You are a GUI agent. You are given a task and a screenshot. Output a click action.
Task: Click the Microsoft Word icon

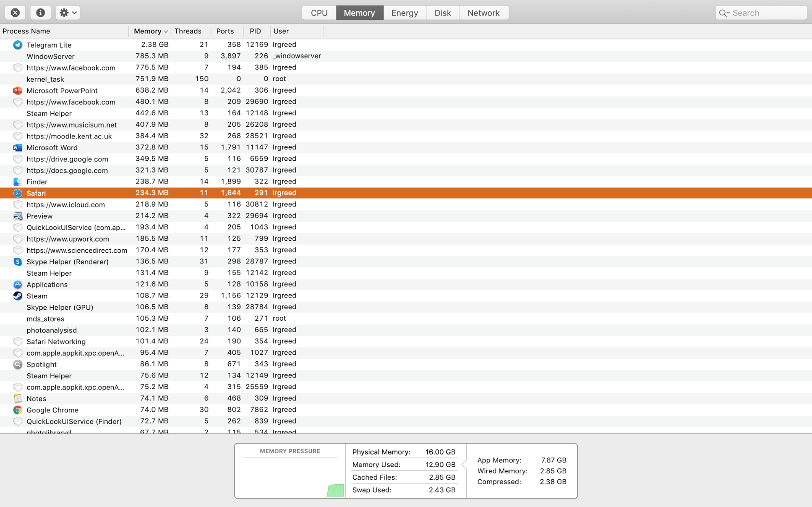(x=17, y=147)
